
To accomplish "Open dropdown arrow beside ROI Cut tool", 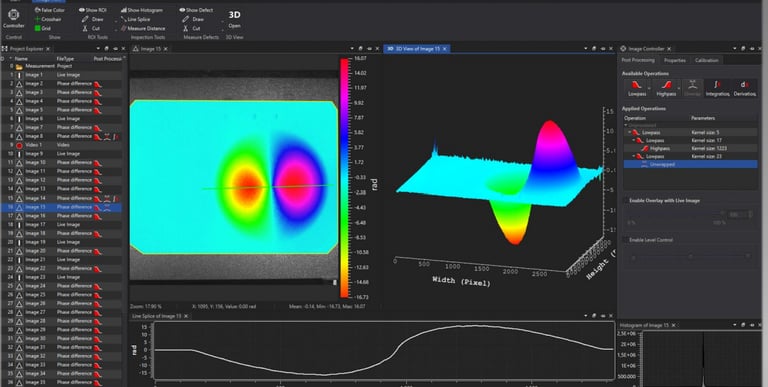I will click(115, 29).
